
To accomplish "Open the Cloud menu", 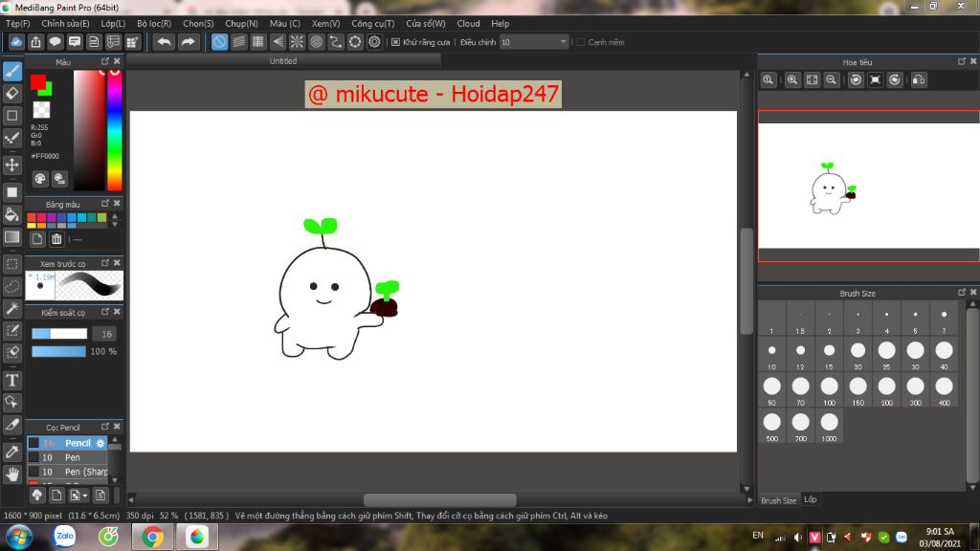I will point(468,24).
